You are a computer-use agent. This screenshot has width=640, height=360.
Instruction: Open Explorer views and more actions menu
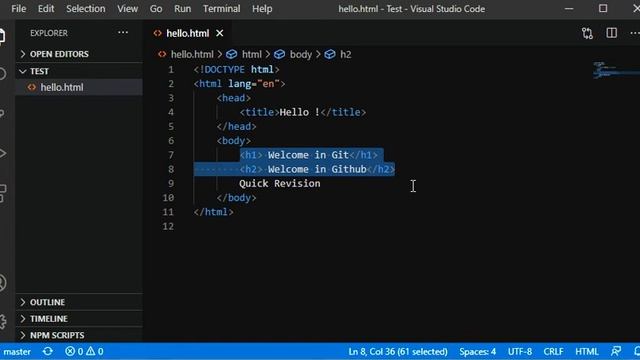(123, 33)
